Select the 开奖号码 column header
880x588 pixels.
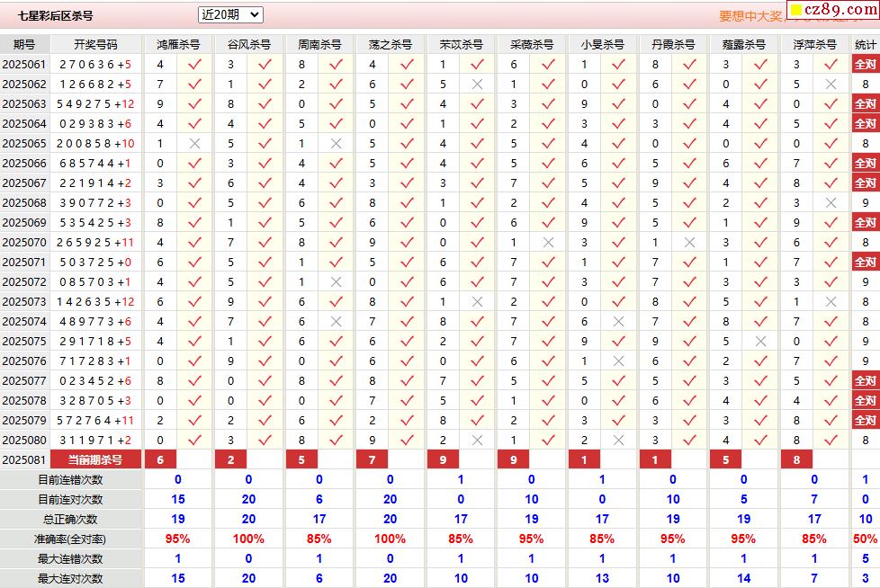pyautogui.click(x=95, y=44)
